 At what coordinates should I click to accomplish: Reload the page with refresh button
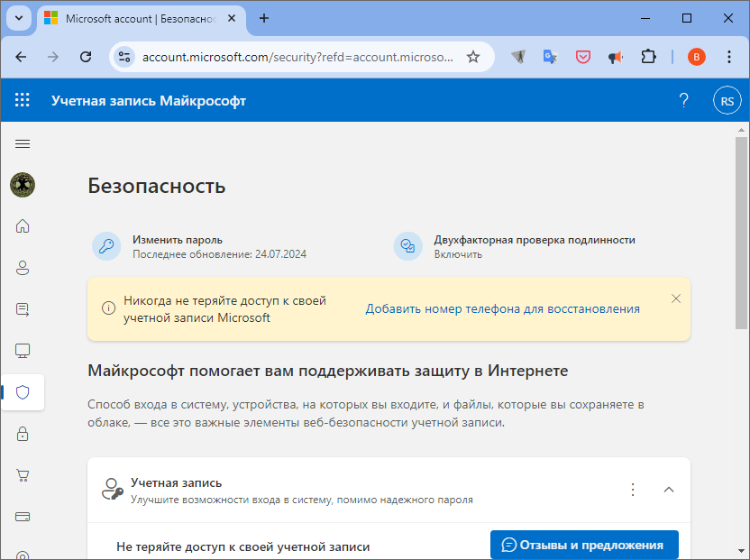(86, 57)
